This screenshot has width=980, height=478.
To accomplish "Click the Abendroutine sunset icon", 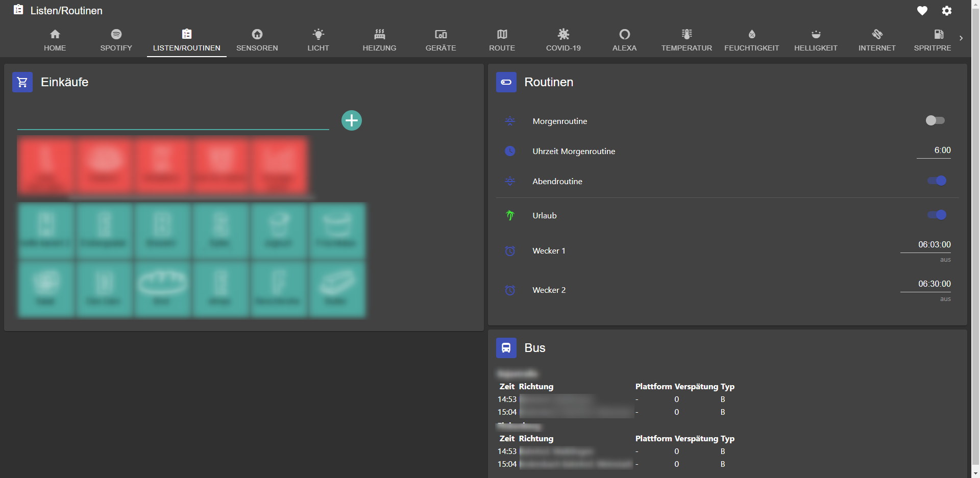I will (510, 181).
